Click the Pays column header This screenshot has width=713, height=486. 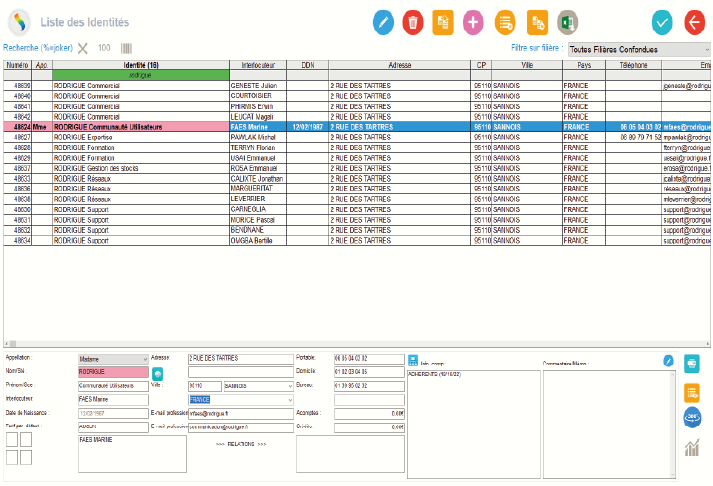click(584, 65)
